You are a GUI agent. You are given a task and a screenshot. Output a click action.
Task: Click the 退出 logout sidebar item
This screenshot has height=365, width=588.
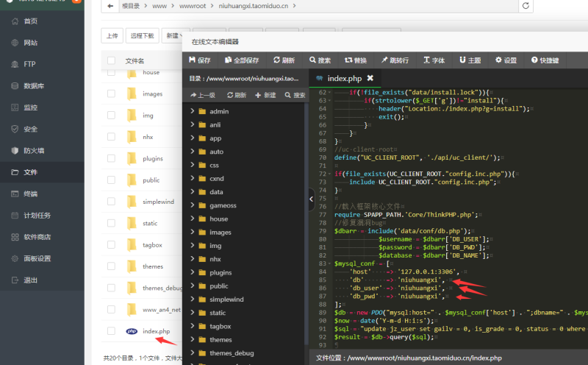coord(42,280)
